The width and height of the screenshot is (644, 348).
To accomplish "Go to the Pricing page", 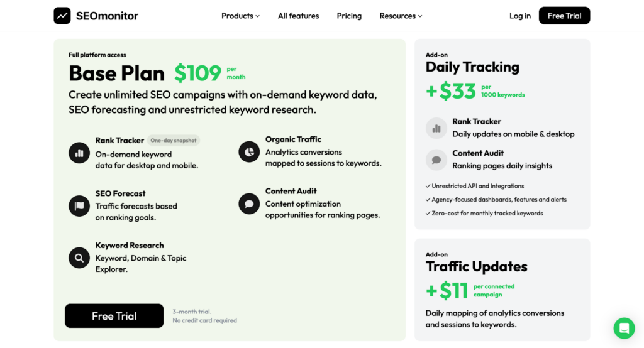I will pos(349,16).
